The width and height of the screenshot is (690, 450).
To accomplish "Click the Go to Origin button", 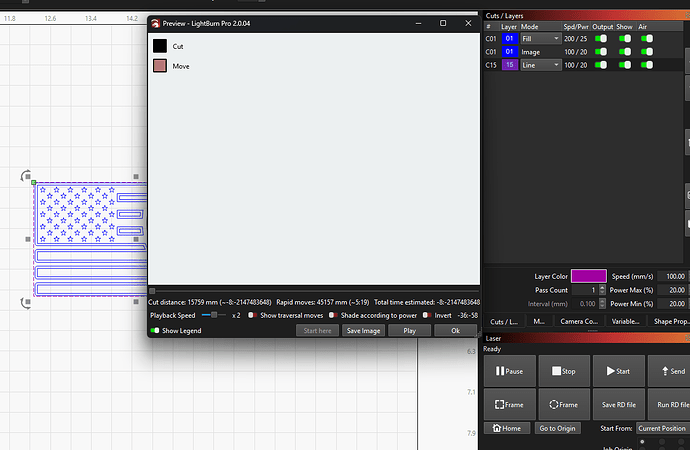I will (557, 428).
